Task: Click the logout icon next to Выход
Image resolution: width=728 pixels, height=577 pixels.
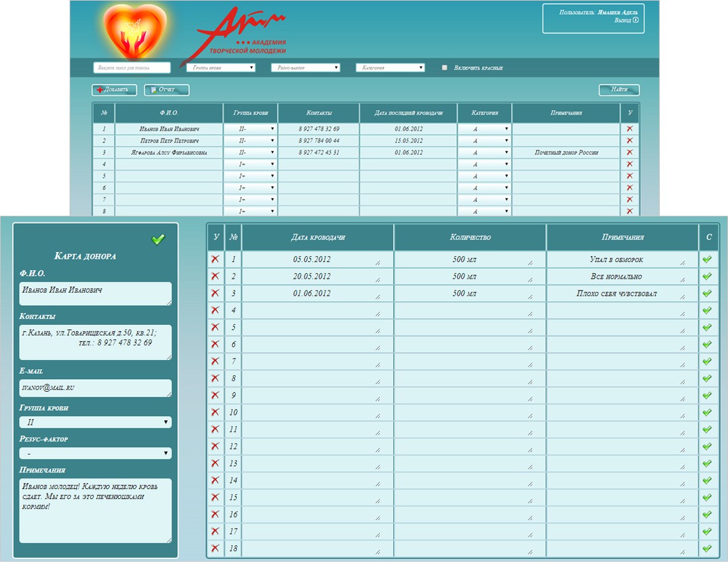Action: pos(635,20)
